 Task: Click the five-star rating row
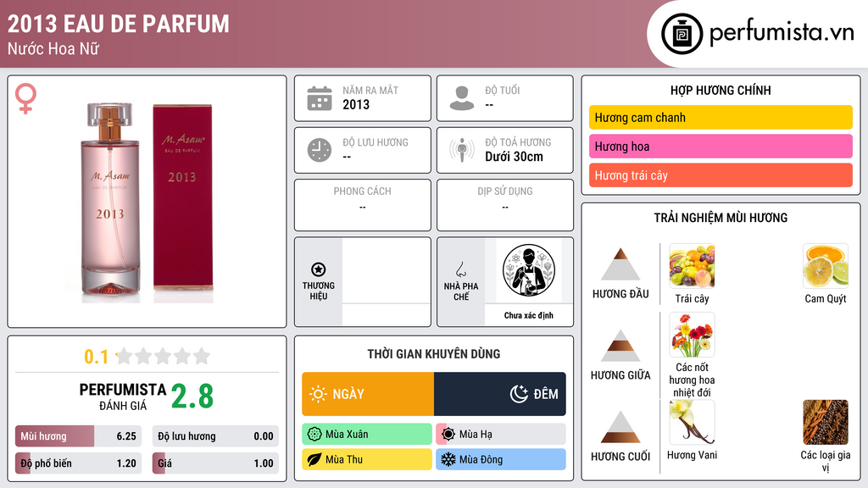tap(163, 356)
